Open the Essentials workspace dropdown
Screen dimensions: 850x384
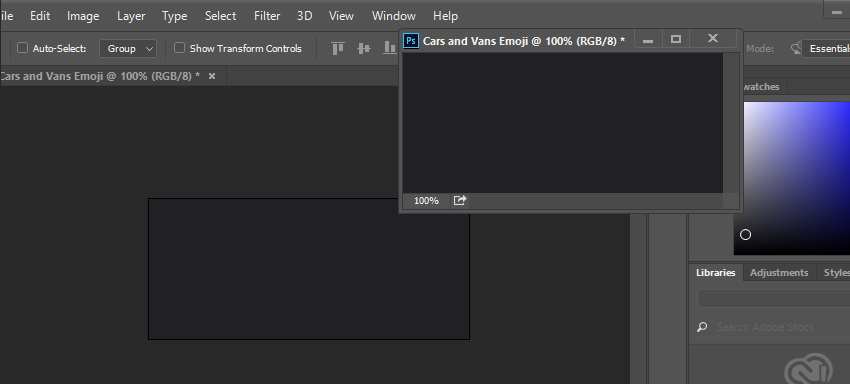click(826, 49)
